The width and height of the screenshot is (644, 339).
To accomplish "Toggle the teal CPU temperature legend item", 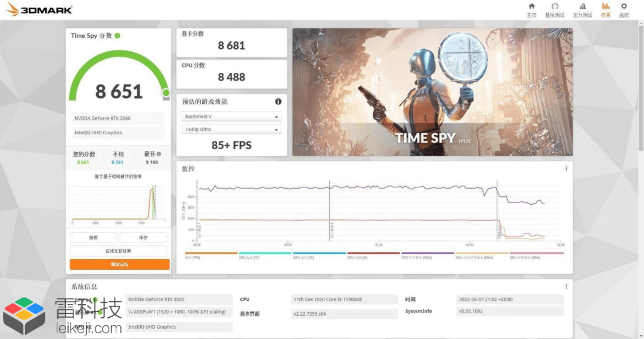I will [265, 255].
